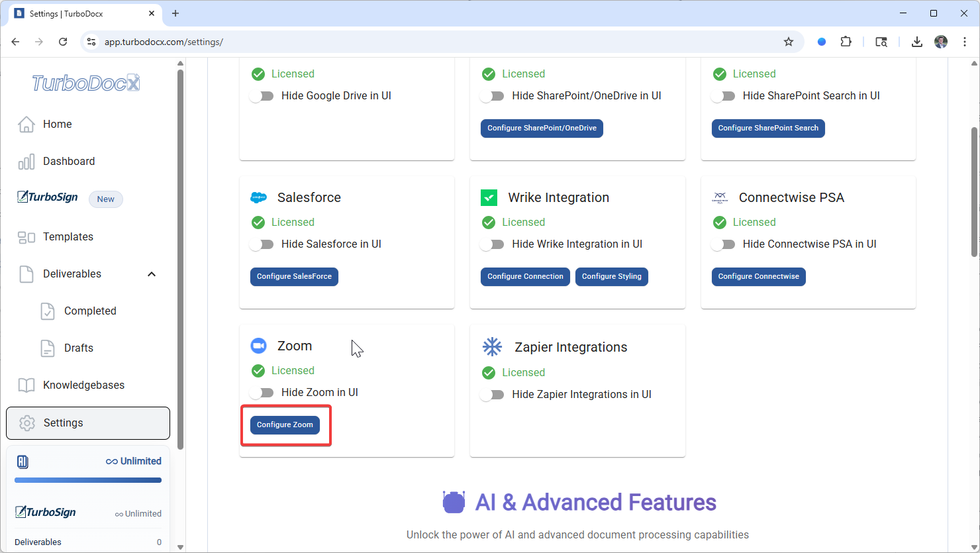Click the Knowledgebases book icon
Viewport: 980px width, 553px height.
click(x=26, y=385)
